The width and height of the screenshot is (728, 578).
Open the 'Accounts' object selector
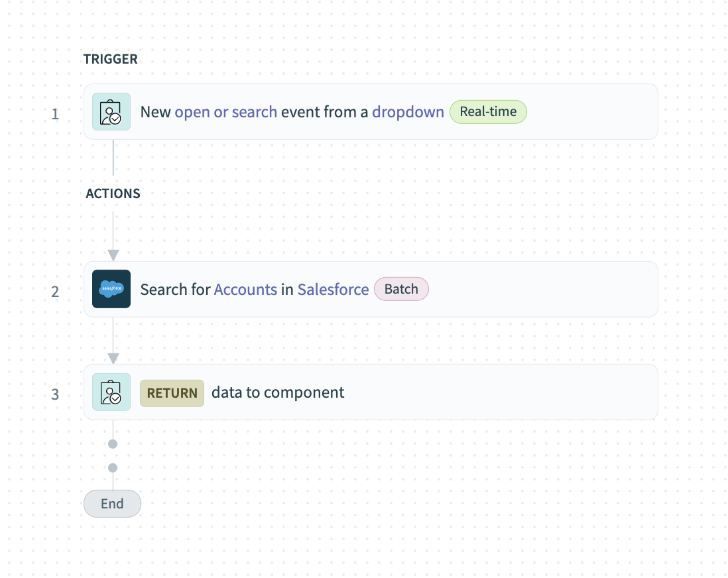tap(245, 289)
